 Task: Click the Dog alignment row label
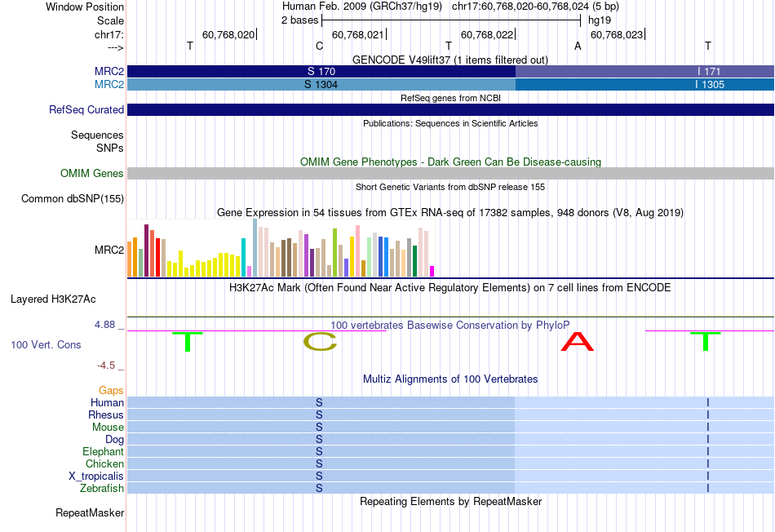[114, 440]
